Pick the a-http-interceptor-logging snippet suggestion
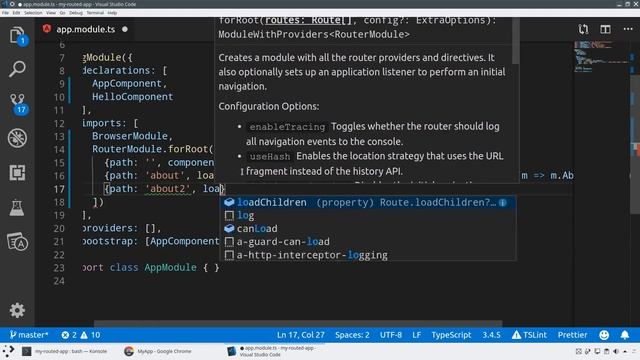Viewport: 640px width, 360px height. [x=368, y=255]
